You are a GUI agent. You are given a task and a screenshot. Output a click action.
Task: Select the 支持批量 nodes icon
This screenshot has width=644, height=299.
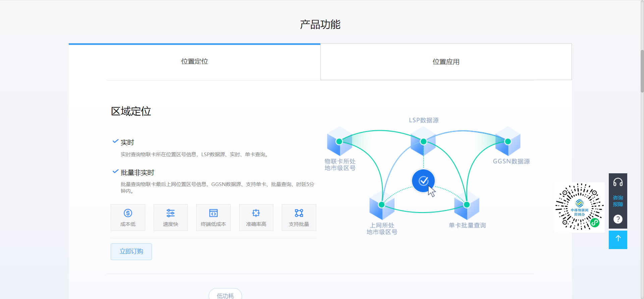point(299,213)
